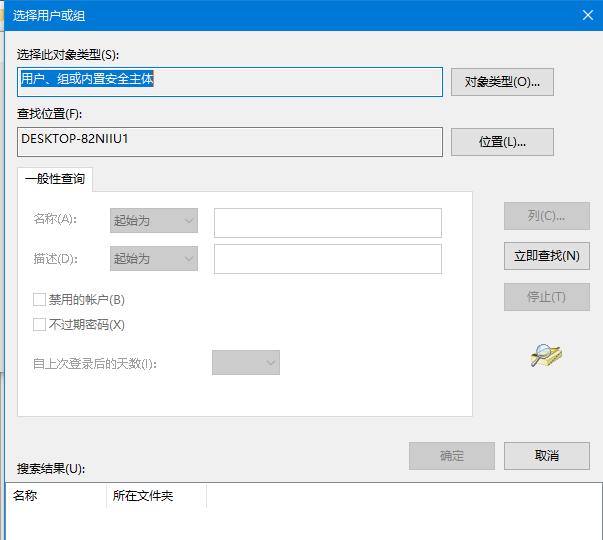603x540 pixels.
Task: Open 对象类型(O)... button
Action: click(502, 82)
